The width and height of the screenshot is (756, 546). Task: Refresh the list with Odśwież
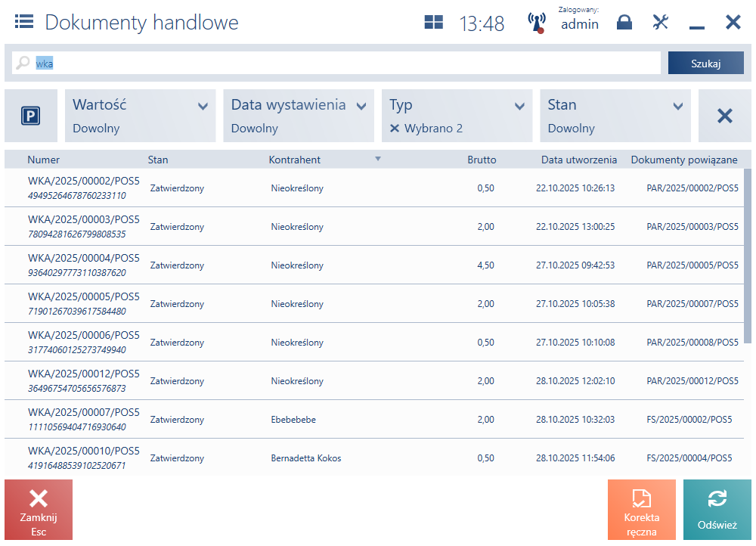[x=717, y=510]
